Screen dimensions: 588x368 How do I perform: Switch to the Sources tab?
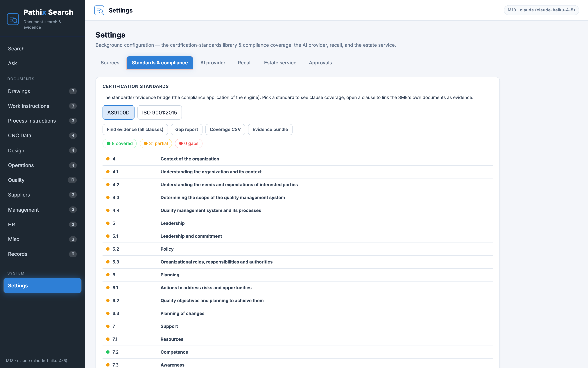110,63
